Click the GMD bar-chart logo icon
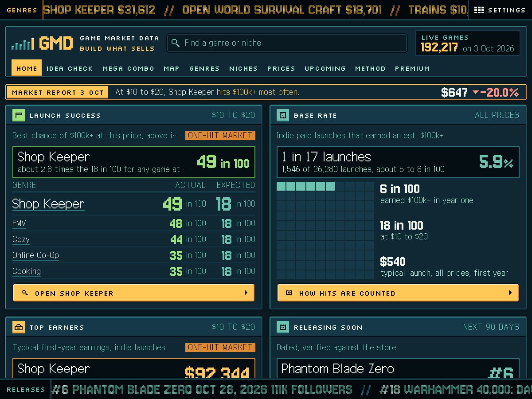532x399 pixels. click(23, 43)
